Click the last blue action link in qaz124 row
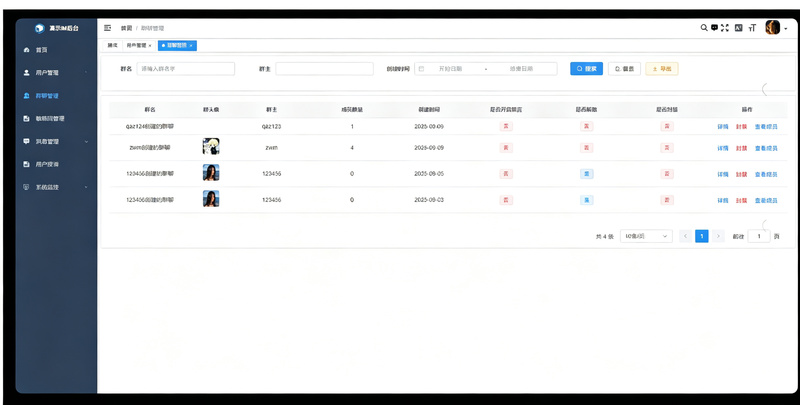Viewport: 800px width, 405px height. tap(766, 126)
